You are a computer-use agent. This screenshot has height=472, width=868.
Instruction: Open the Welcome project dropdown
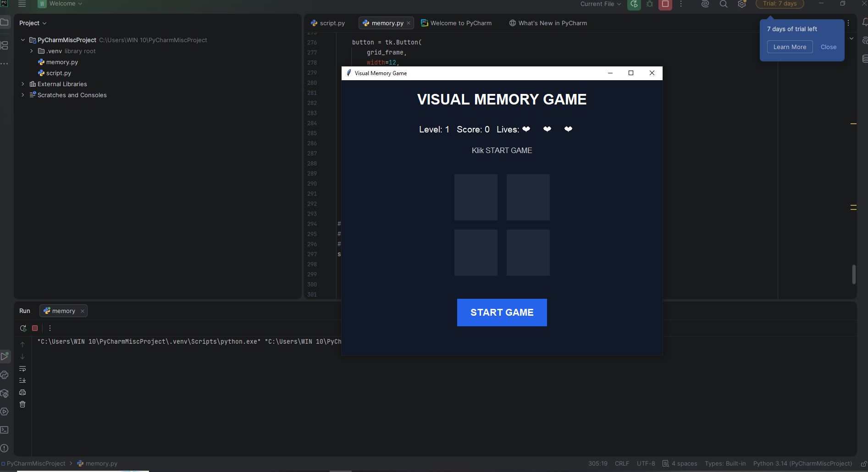point(61,4)
